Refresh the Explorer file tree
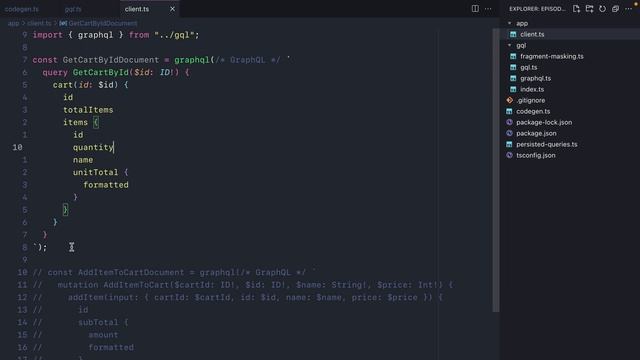 click(602, 9)
